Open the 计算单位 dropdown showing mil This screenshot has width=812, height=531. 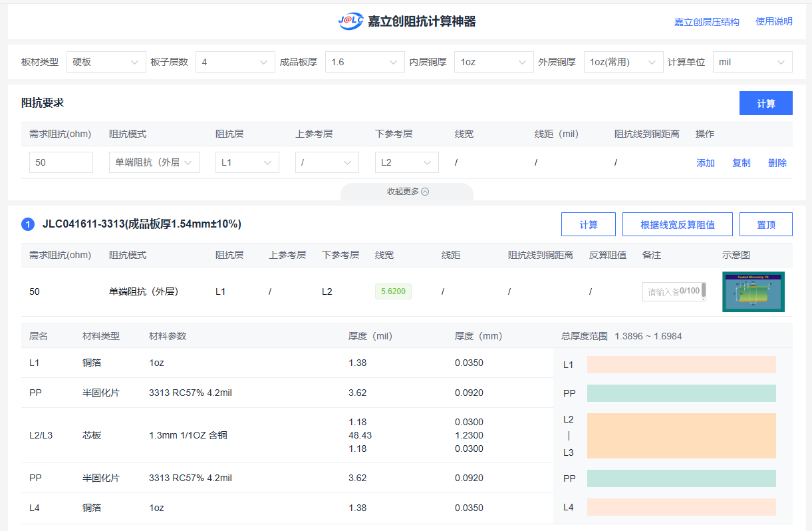point(753,62)
